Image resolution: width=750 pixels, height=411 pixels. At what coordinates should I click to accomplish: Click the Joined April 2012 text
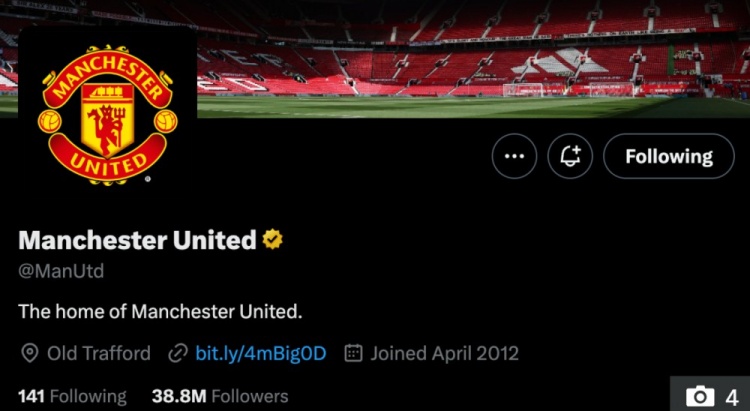444,353
